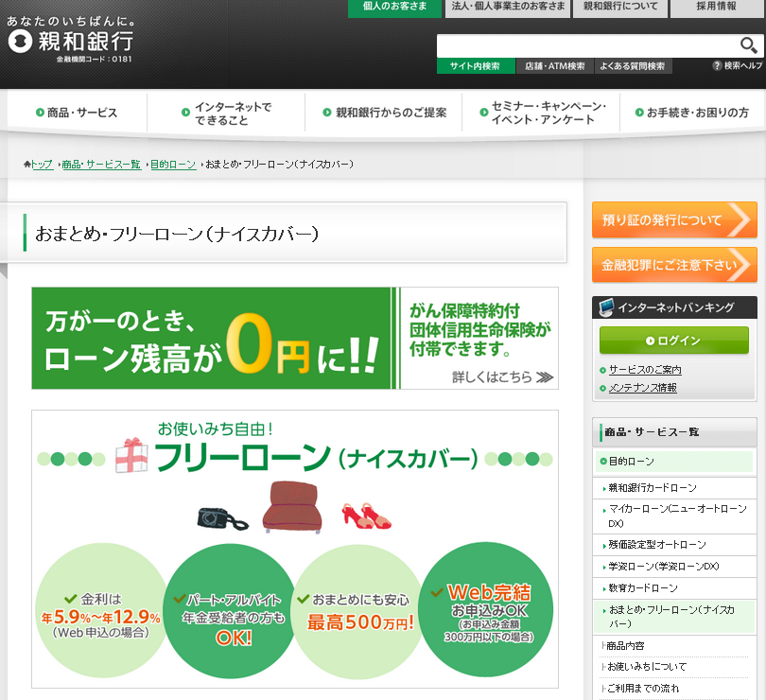Screen dimensions: 766x700
Task: Click the 親和銀行 logo
Action: (70, 41)
